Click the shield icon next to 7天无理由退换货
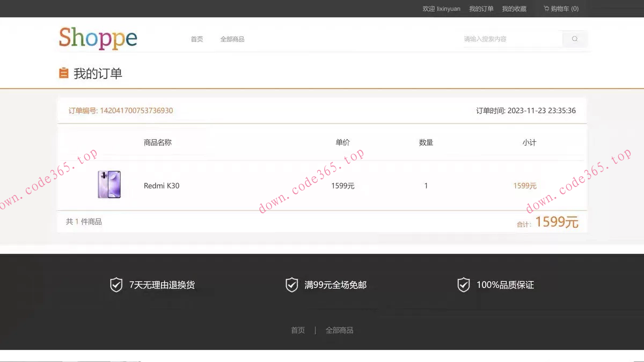Viewport: 644px width, 362px height. (115, 285)
